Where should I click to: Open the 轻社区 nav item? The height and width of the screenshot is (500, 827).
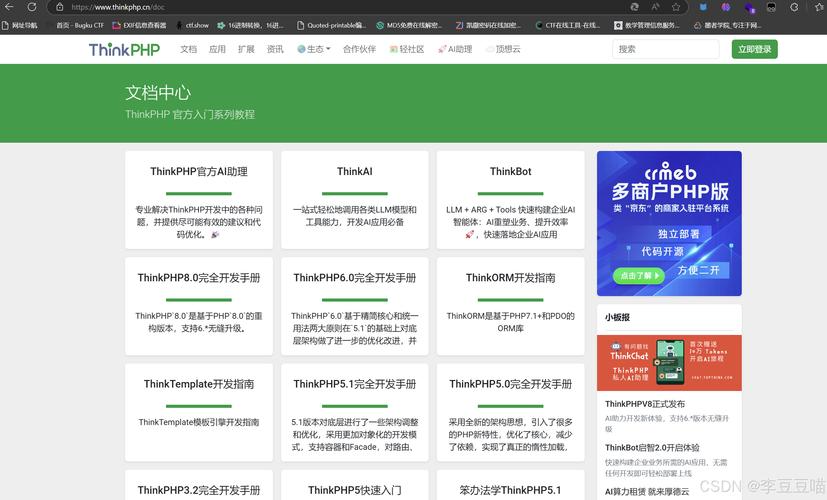407,49
